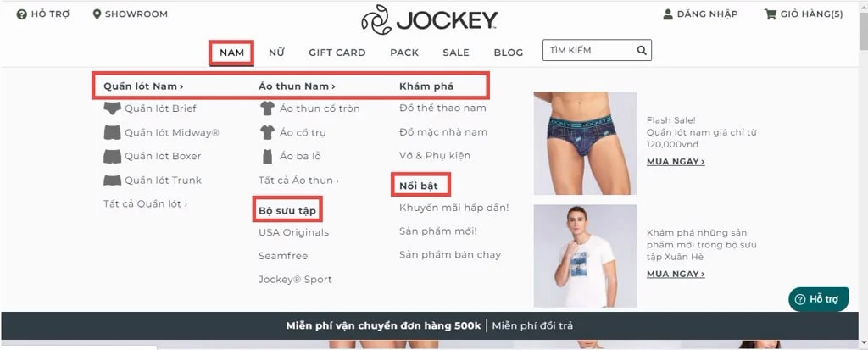Open the NỮ menu
The height and width of the screenshot is (350, 868).
pyautogui.click(x=277, y=53)
